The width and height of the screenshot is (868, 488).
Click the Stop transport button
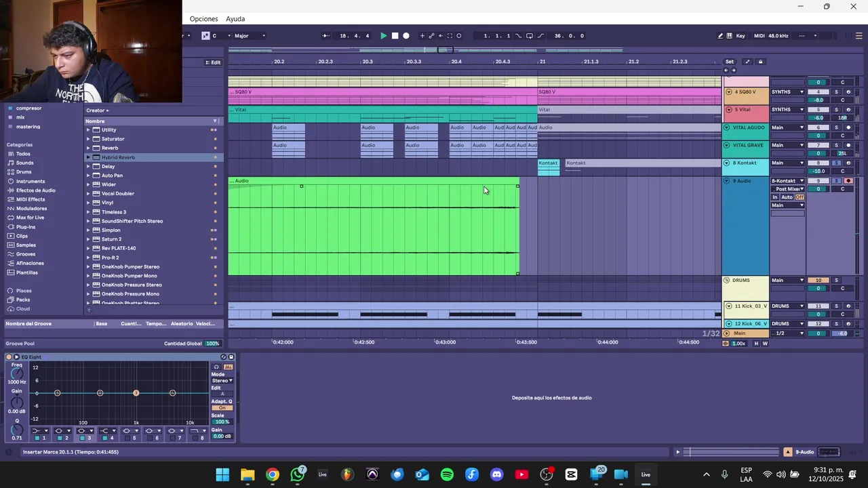[395, 36]
